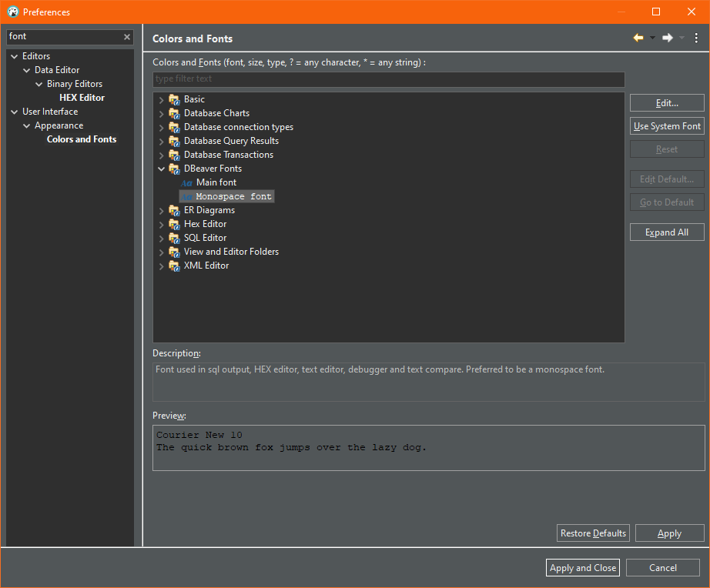Click the folder icon next to XML Editor
Screen dimensions: 710x588
click(x=174, y=266)
